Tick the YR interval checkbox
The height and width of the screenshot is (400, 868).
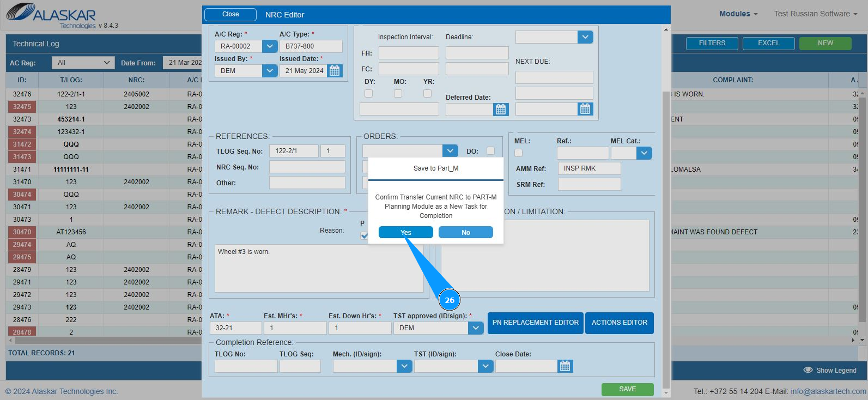[428, 94]
